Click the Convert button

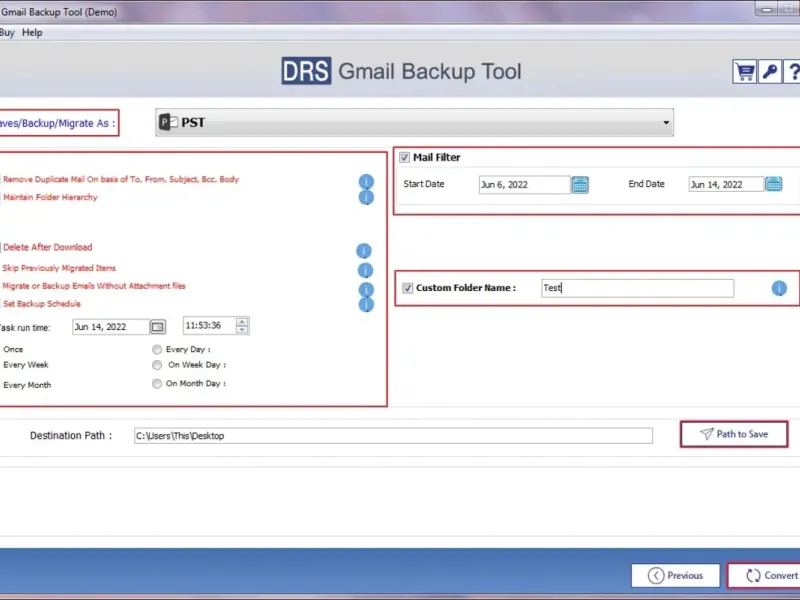pyautogui.click(x=764, y=576)
